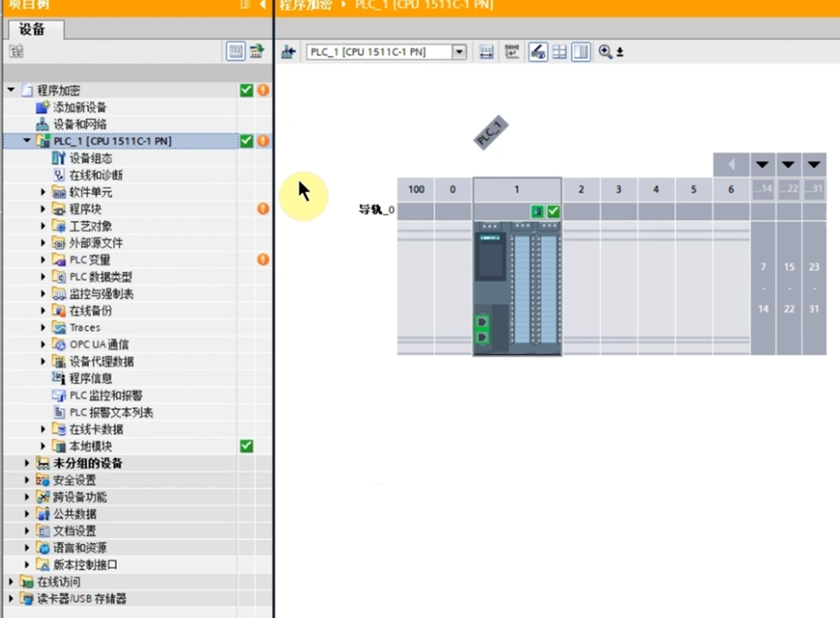Open PLC 监控和报警 supervision and alarms
The width and height of the screenshot is (840, 618).
(x=105, y=395)
